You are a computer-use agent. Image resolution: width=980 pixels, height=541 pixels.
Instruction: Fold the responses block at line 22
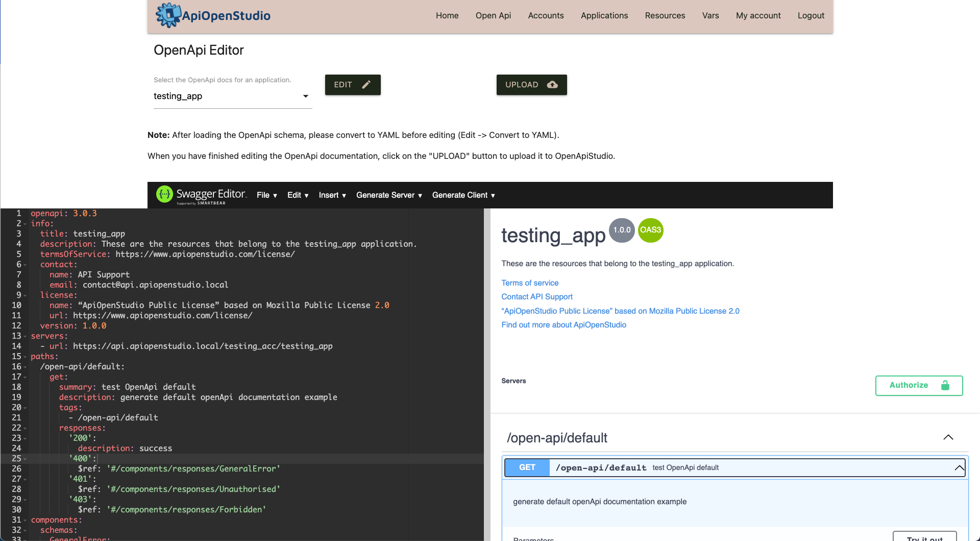coord(25,428)
